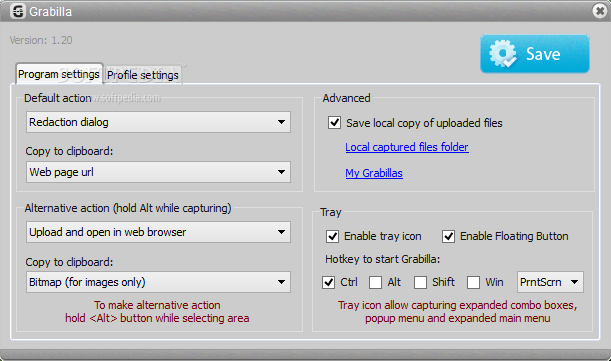Uncheck the Ctrl hotkey modifier
611x361 pixels.
pyautogui.click(x=328, y=282)
